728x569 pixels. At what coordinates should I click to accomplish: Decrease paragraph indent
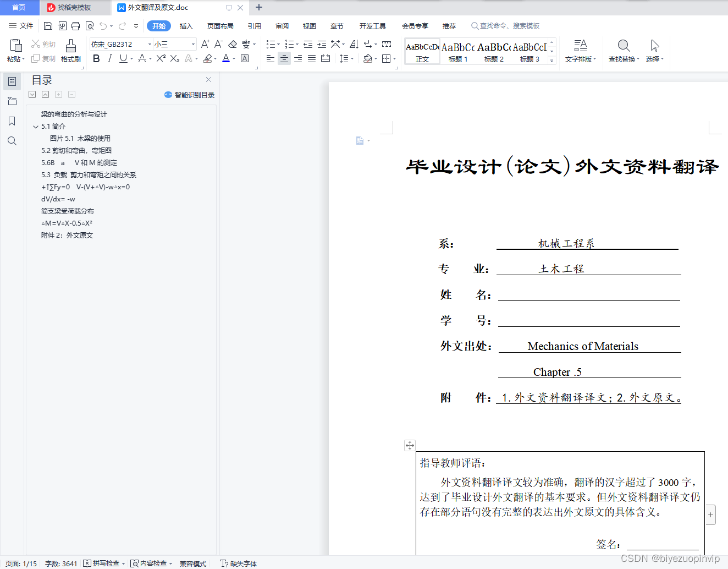point(308,44)
